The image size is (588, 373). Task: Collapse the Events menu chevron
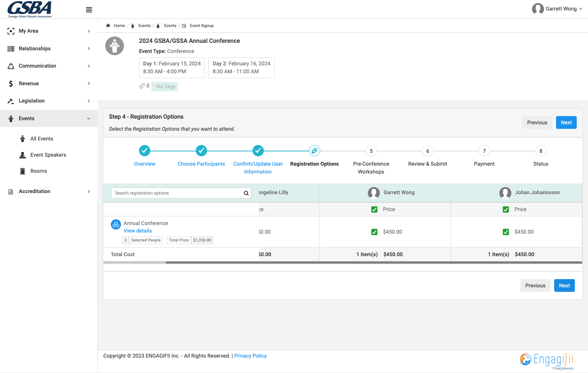(89, 119)
